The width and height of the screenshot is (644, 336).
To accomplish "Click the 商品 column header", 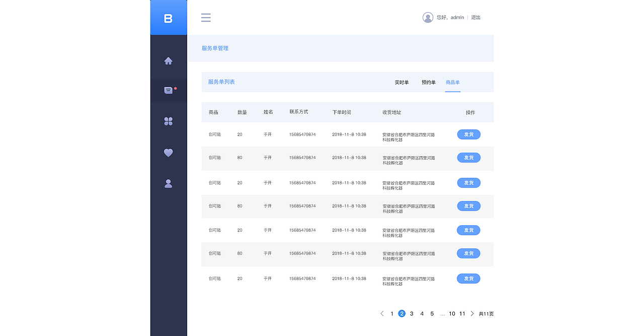I will pyautogui.click(x=213, y=112).
